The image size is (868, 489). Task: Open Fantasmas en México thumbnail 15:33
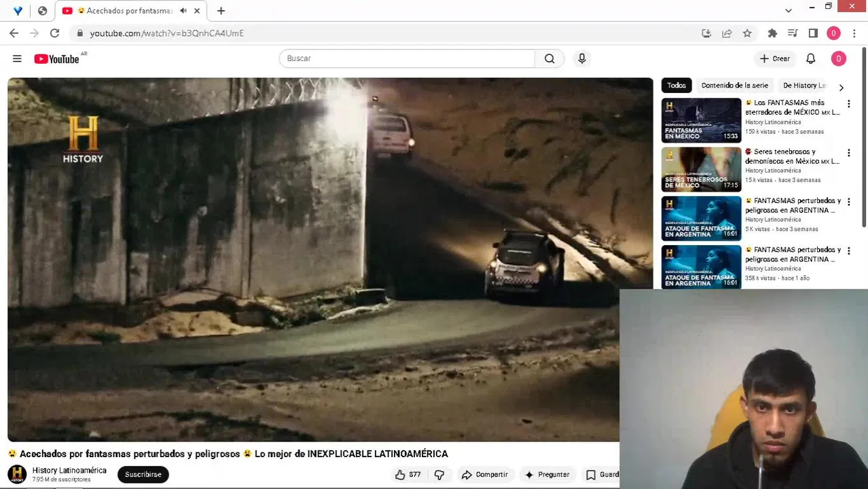coord(702,120)
